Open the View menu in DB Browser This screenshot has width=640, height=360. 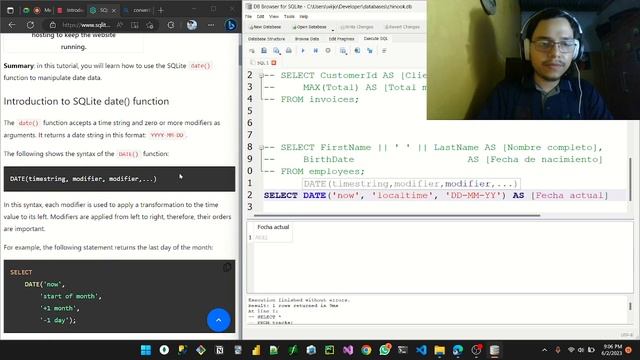click(x=274, y=16)
